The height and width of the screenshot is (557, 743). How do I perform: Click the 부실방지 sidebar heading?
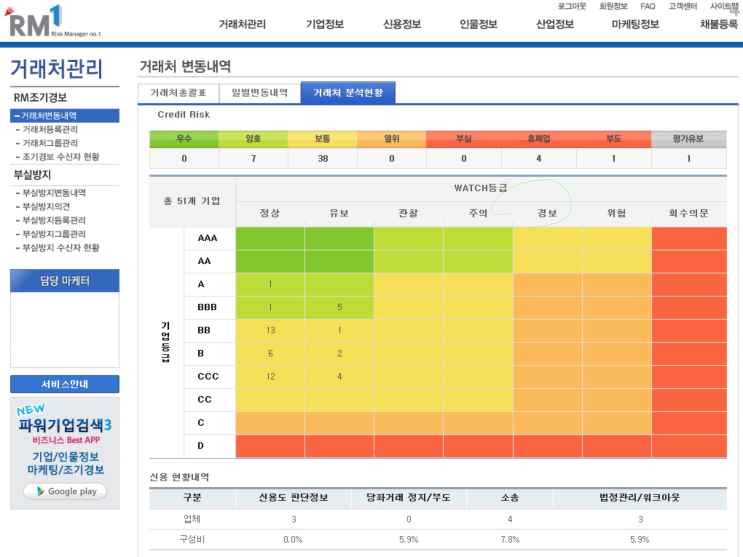32,175
